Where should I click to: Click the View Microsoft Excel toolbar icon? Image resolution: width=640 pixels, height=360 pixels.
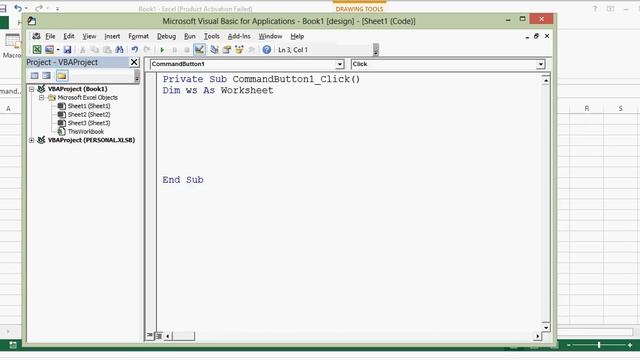click(37, 49)
